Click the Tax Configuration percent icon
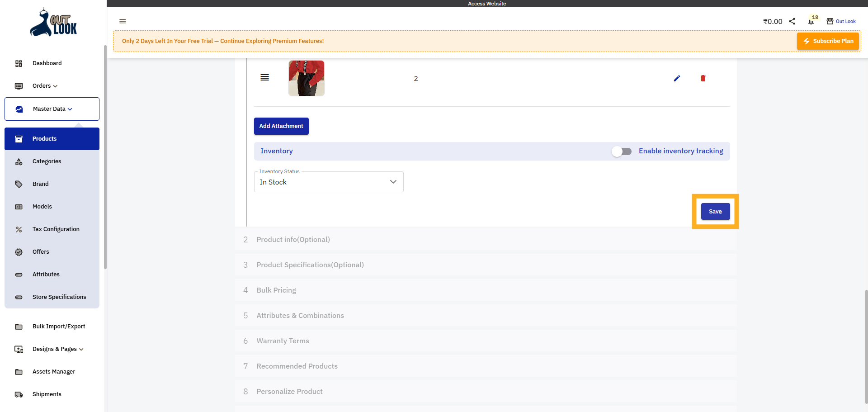The width and height of the screenshot is (868, 412). pos(19,229)
